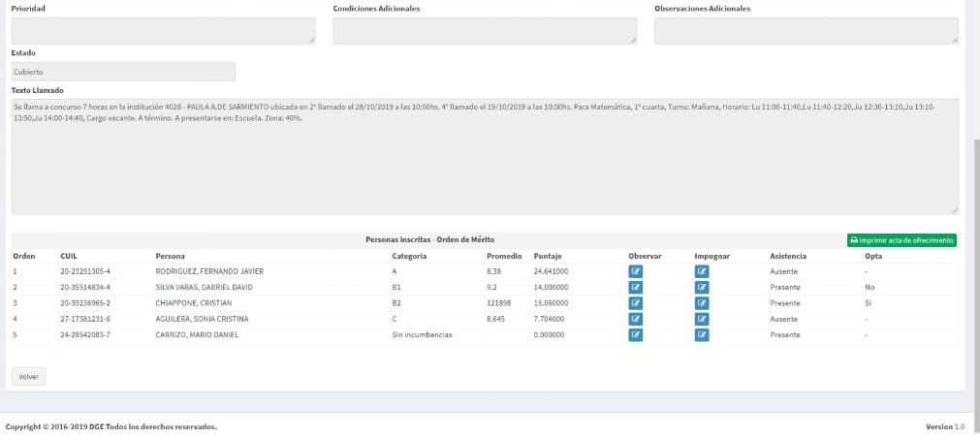Click Impugnar icon for Aguilera, Sonia Cristina
The image size is (980, 437).
click(x=702, y=319)
